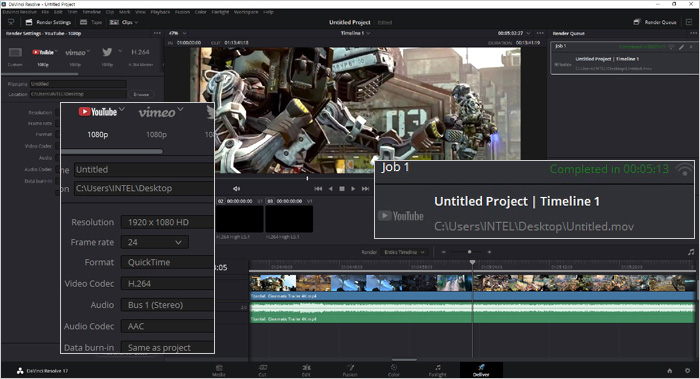The image size is (700, 379).
Task: Open the Clips dropdown in top toolbar
Action: tap(124, 22)
